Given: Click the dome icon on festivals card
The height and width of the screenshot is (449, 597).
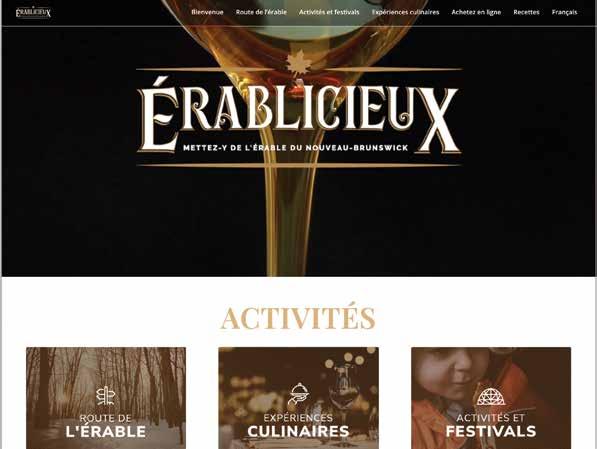Looking at the screenshot, I should tap(491, 397).
